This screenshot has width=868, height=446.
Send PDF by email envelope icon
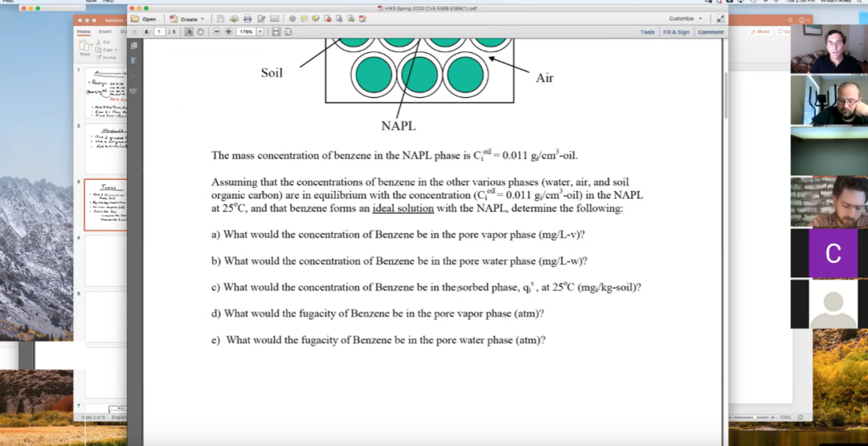click(x=275, y=18)
